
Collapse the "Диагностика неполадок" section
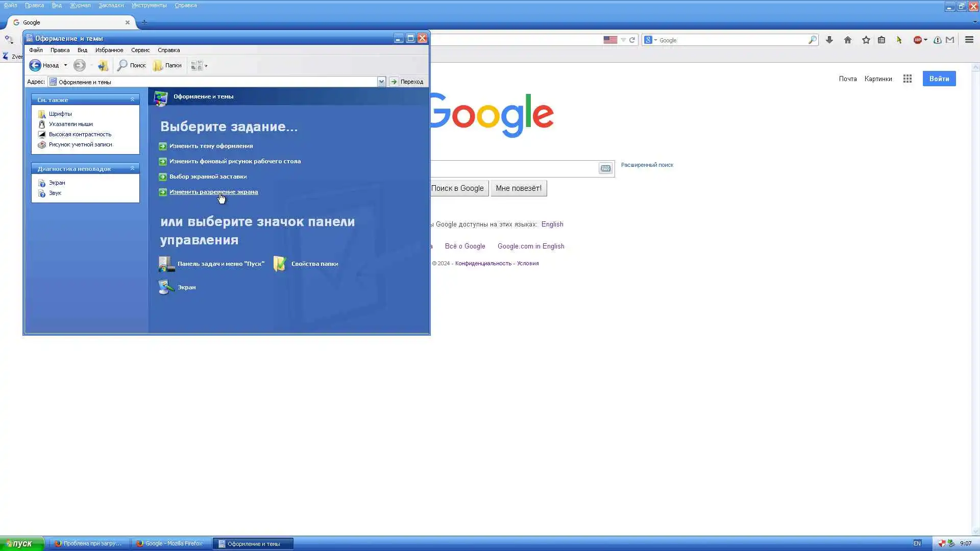coord(132,168)
